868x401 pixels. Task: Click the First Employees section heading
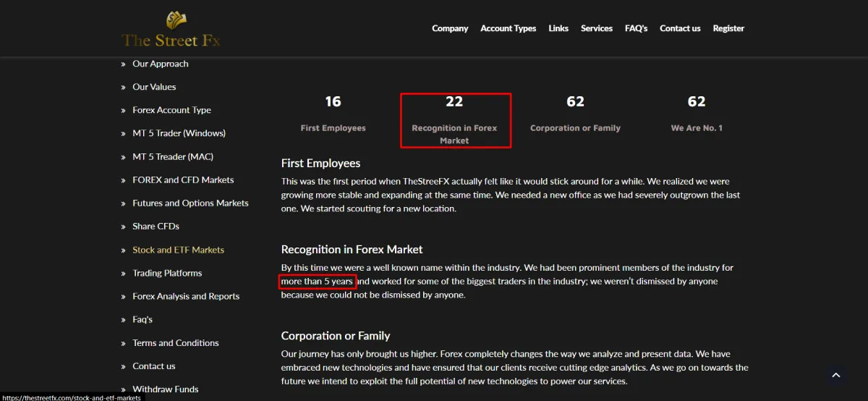tap(320, 163)
